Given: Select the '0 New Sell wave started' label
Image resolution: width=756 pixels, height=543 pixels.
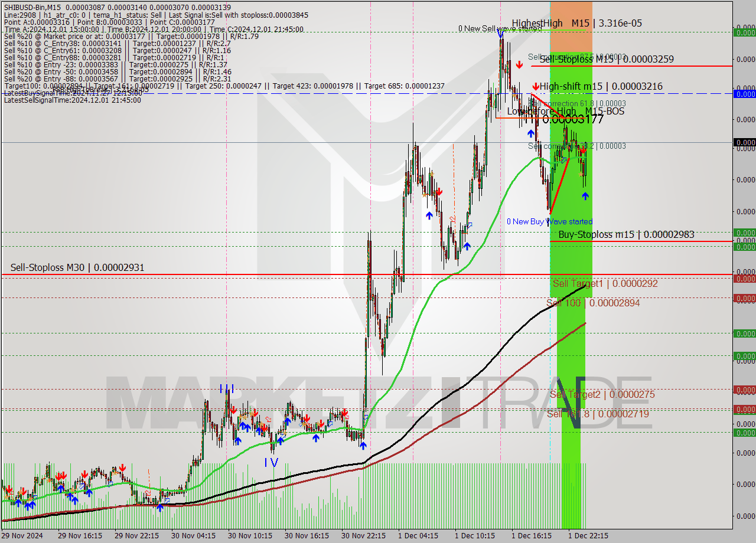Looking at the screenshot, I should click(500, 28).
